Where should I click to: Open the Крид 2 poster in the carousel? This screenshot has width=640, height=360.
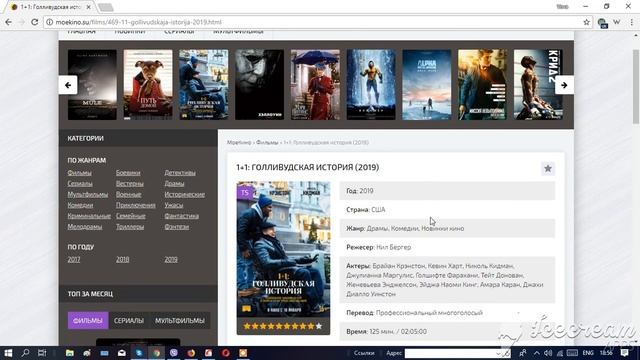click(538, 85)
